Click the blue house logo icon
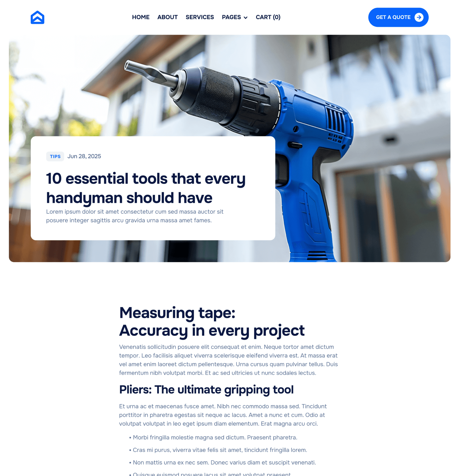Screen dimensions: 460x476 pyautogui.click(x=38, y=17)
